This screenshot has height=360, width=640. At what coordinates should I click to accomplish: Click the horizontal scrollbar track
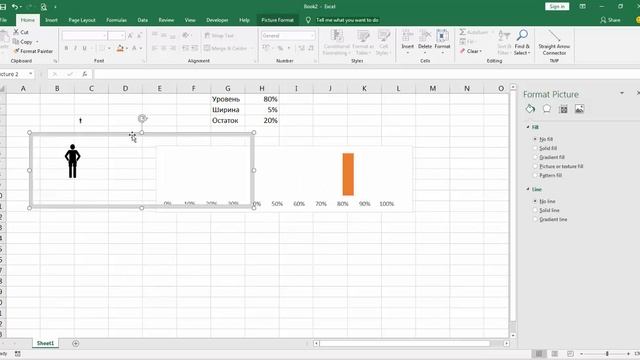tap(411, 343)
